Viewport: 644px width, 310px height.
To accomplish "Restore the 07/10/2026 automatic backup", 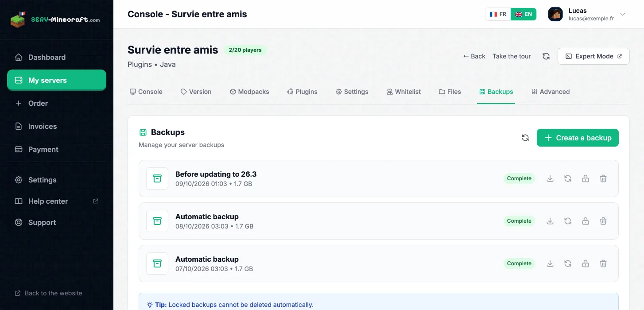I will [x=568, y=263].
